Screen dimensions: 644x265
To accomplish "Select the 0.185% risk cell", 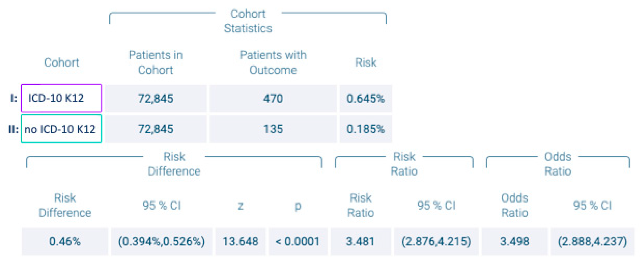I will (365, 129).
